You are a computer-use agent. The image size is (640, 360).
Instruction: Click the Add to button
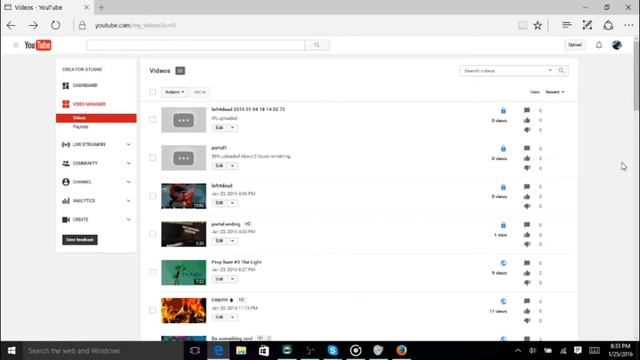pos(200,92)
